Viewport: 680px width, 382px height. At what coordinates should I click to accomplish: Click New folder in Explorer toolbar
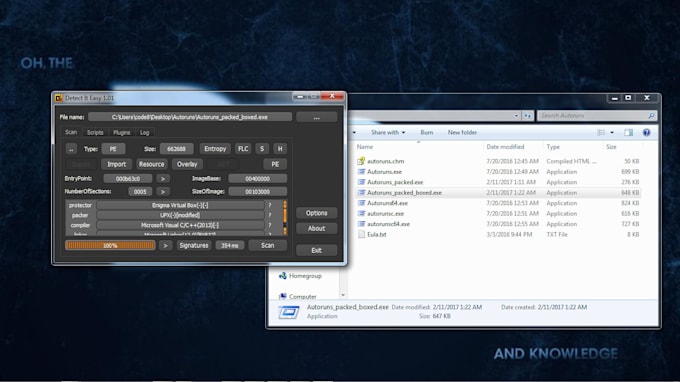(x=462, y=133)
